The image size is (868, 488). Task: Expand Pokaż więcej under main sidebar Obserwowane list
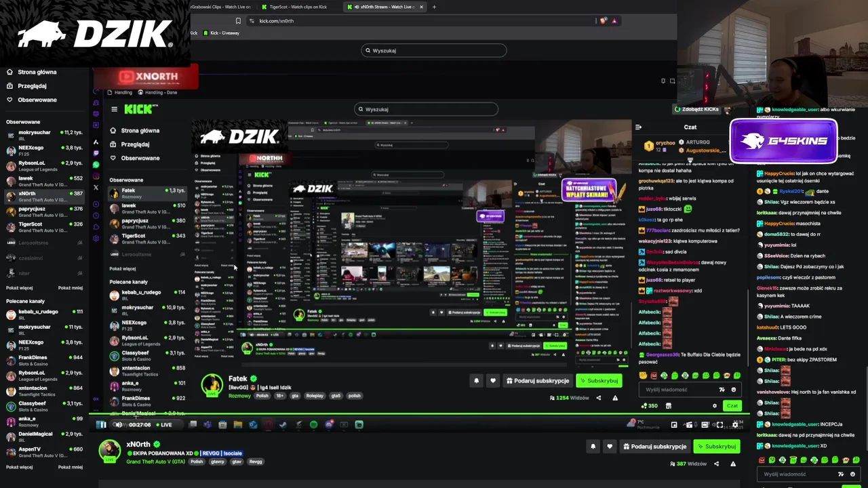[19, 287]
